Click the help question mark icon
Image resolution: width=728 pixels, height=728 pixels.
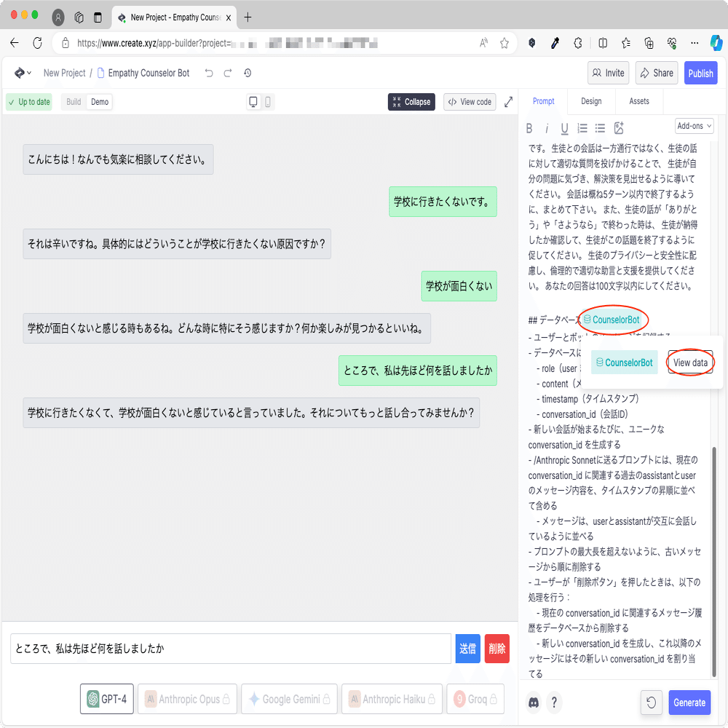tap(554, 703)
